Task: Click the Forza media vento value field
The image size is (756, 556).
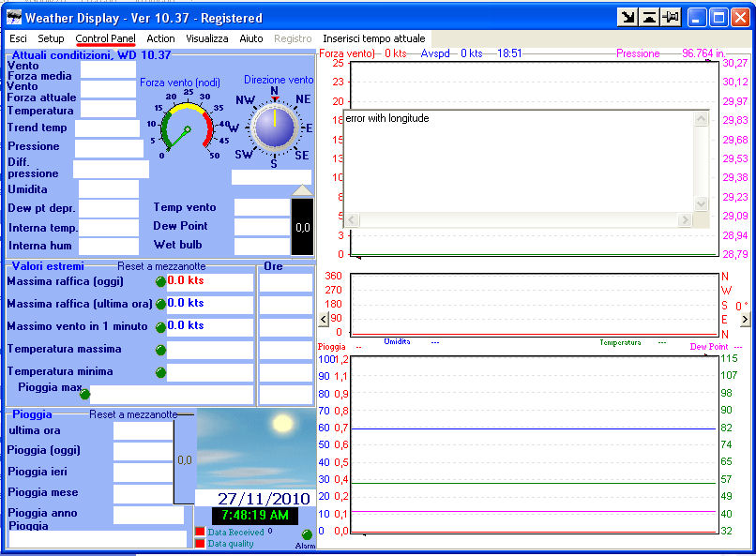Action: 109,70
